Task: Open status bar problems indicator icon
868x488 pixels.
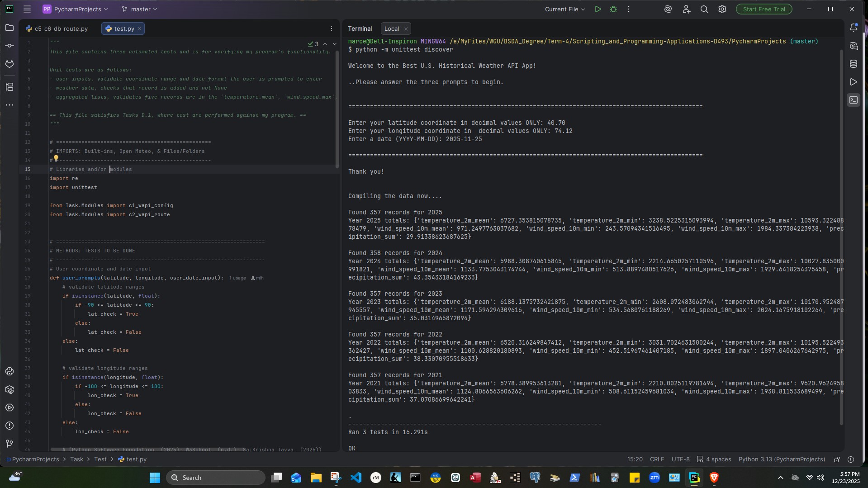Action: 851,460
